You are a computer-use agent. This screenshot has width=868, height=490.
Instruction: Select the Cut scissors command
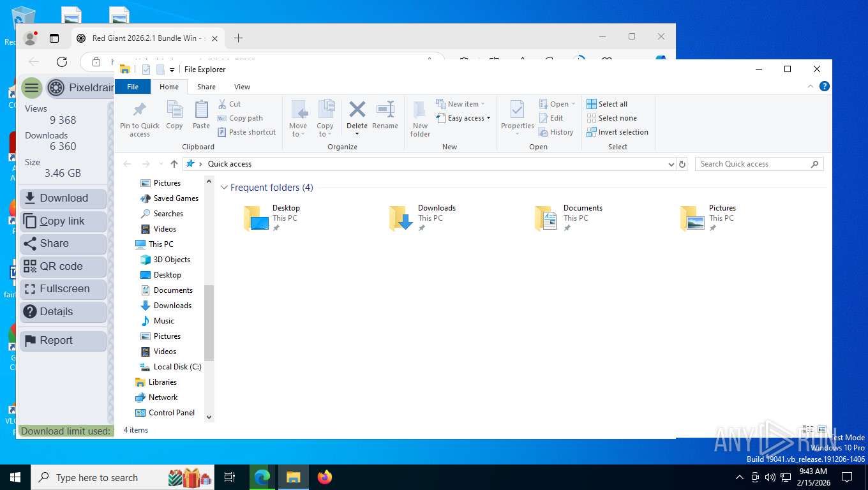click(229, 104)
